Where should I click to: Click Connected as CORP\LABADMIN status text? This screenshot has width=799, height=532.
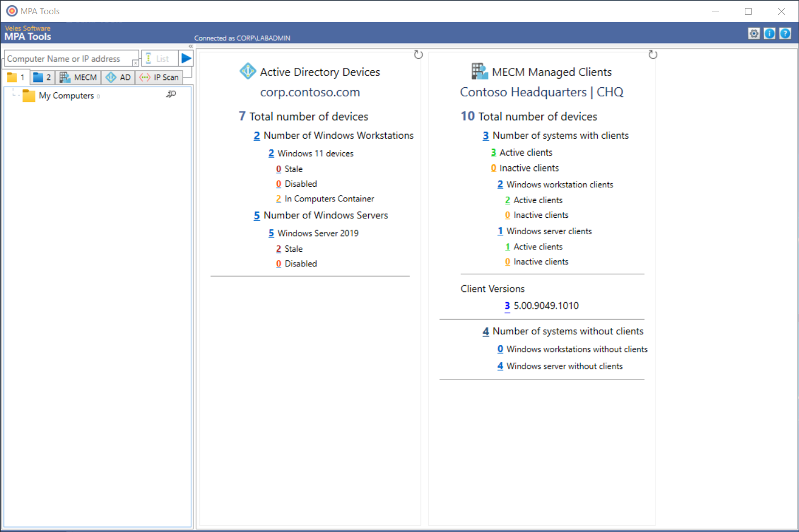pos(242,38)
